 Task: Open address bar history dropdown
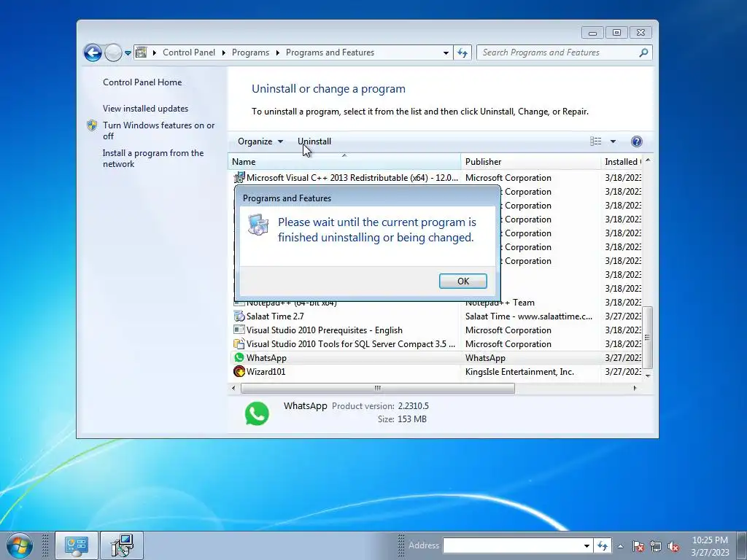[446, 52]
